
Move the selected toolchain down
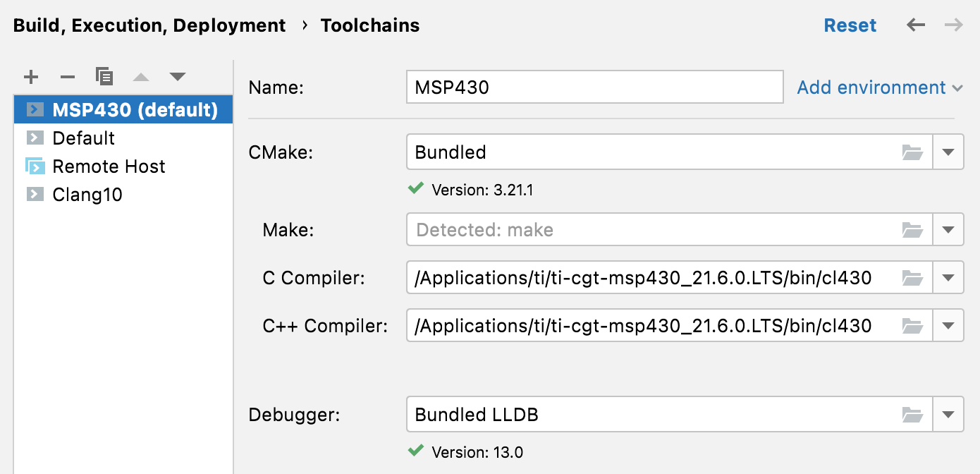[178, 76]
